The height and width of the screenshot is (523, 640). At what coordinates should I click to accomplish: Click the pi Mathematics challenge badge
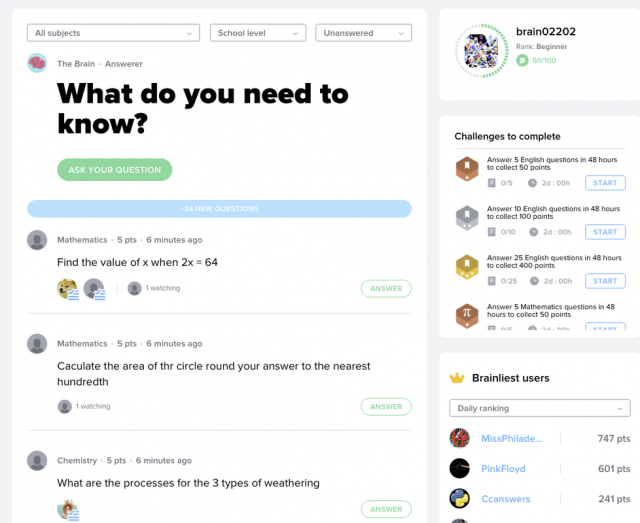coord(467,316)
